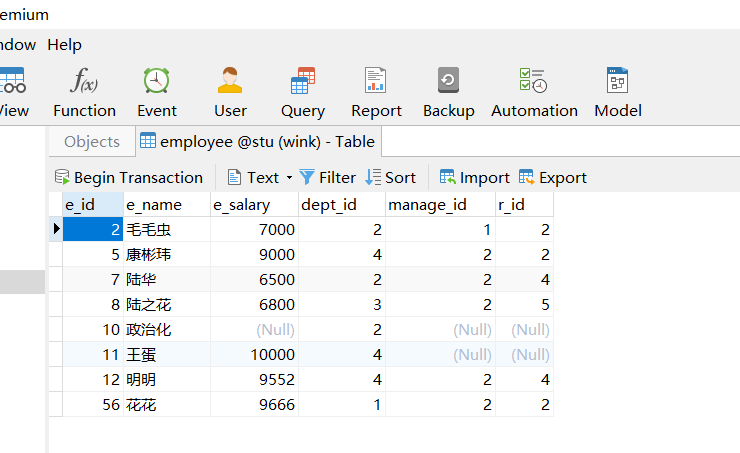Click the r_id column header
The image size is (740, 453).
(524, 204)
